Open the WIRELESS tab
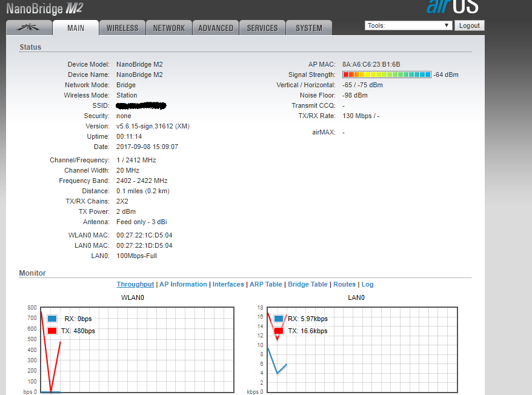Viewport: 532px width, 395px height. (x=122, y=28)
